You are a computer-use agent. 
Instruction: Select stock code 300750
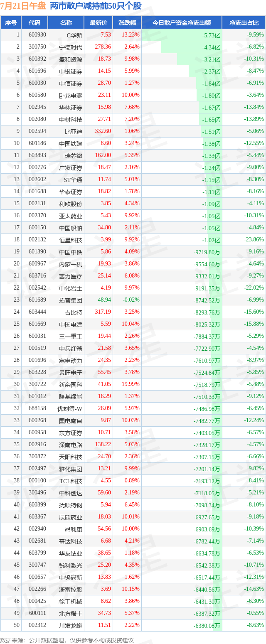coord(38,47)
